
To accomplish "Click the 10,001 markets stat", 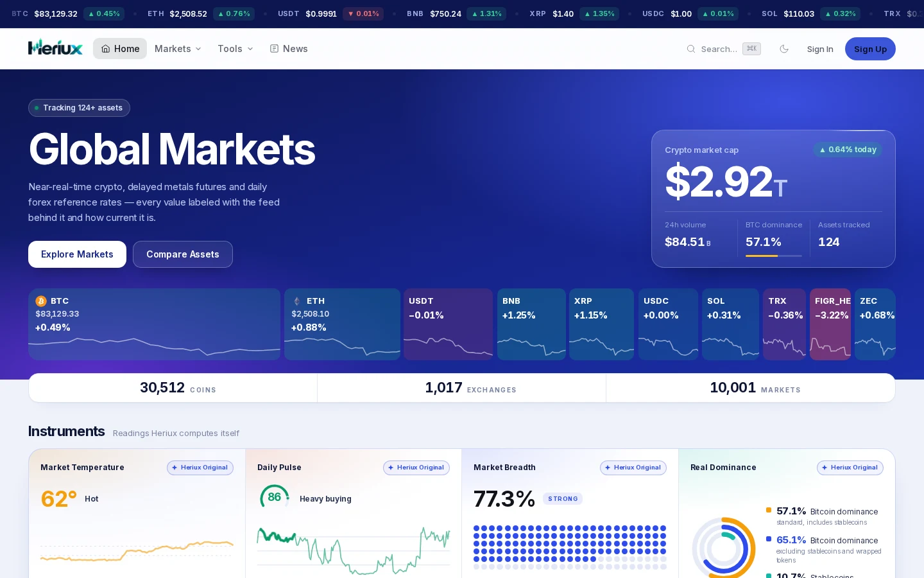I will (x=751, y=388).
